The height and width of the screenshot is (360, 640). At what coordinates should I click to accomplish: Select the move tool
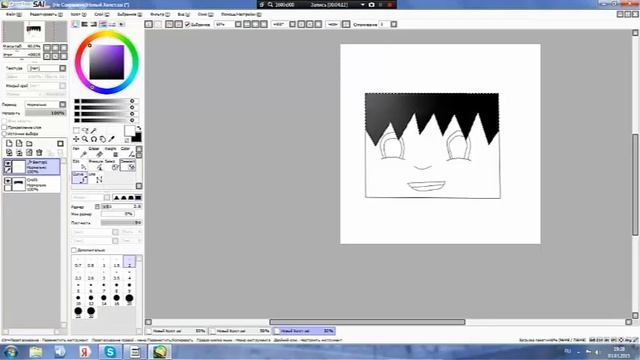tap(76, 139)
